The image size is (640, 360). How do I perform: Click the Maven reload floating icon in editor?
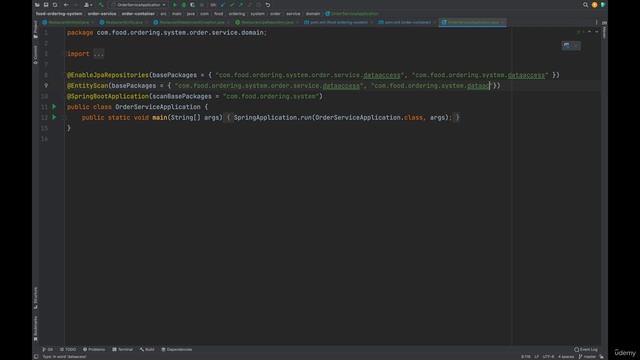point(567,45)
